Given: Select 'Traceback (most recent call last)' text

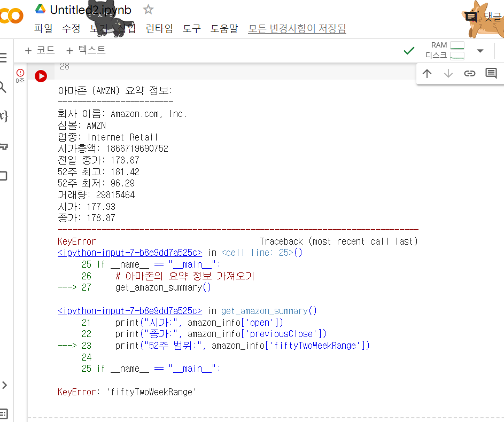Looking at the screenshot, I should tap(339, 241).
